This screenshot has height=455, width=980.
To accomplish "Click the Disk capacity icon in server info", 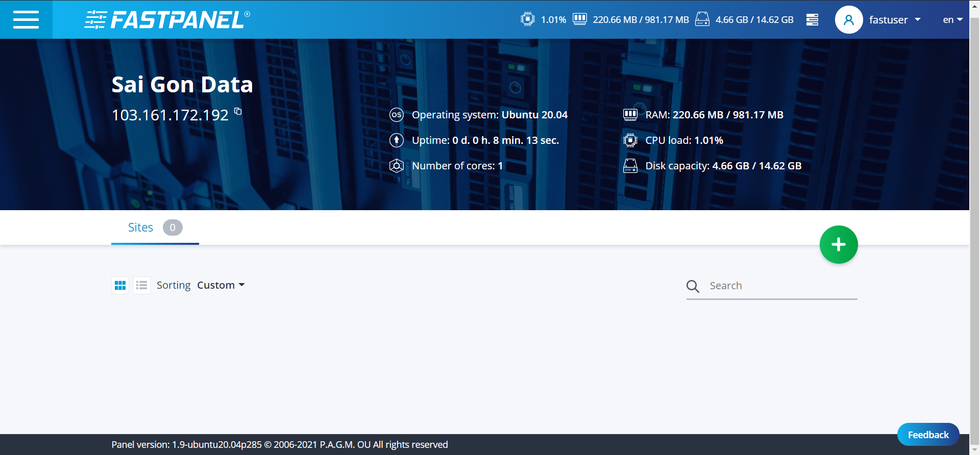I will point(630,166).
